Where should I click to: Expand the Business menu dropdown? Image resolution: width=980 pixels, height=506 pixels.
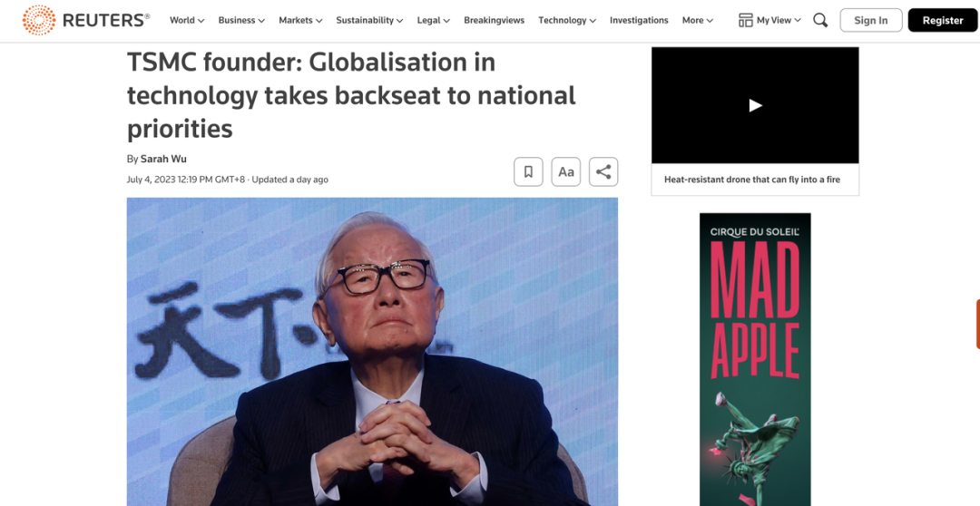click(241, 20)
